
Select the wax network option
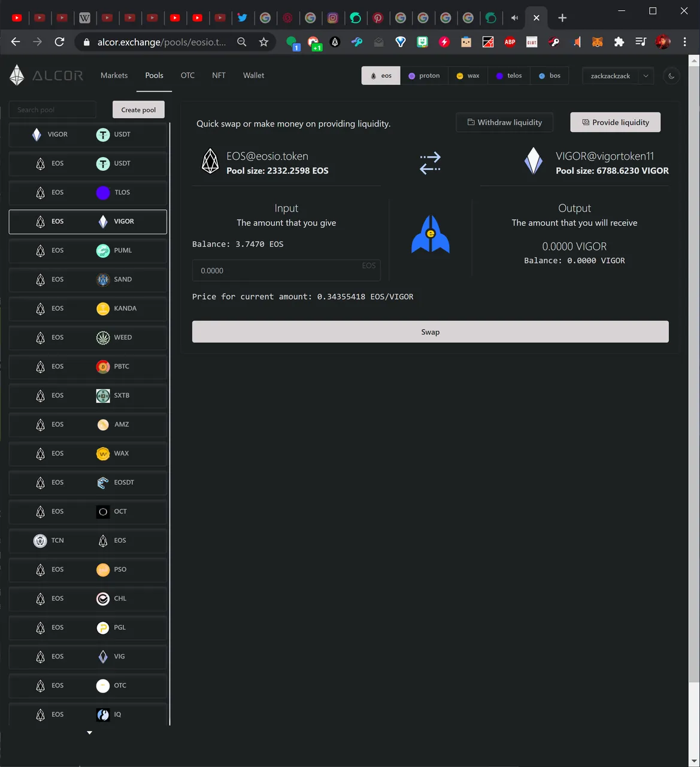tap(468, 76)
